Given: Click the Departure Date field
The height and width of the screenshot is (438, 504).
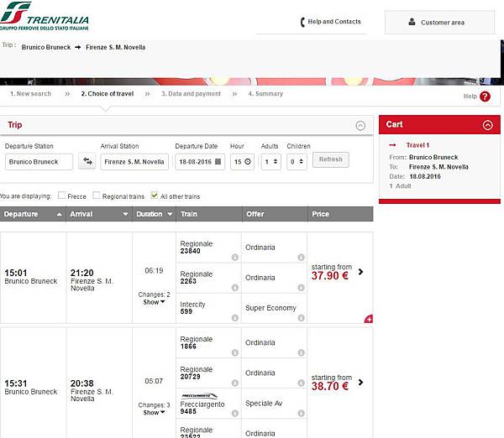Looking at the screenshot, I should click(200, 161).
